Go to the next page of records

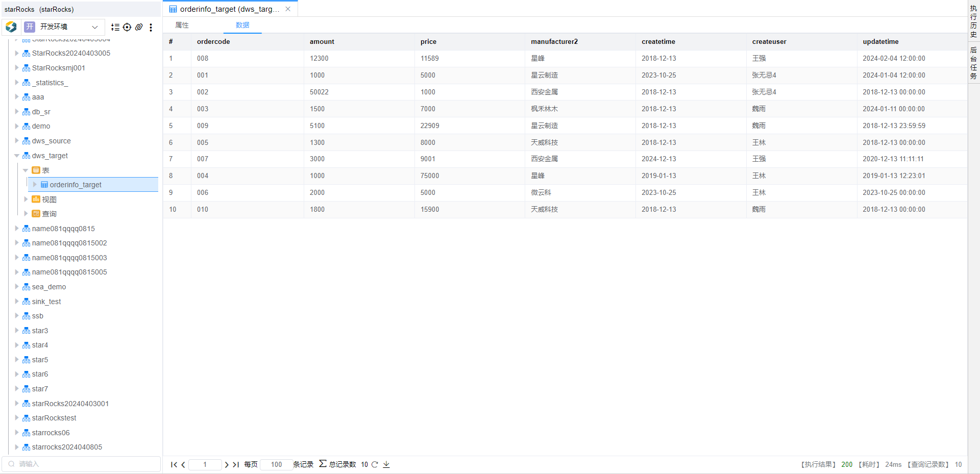227,464
